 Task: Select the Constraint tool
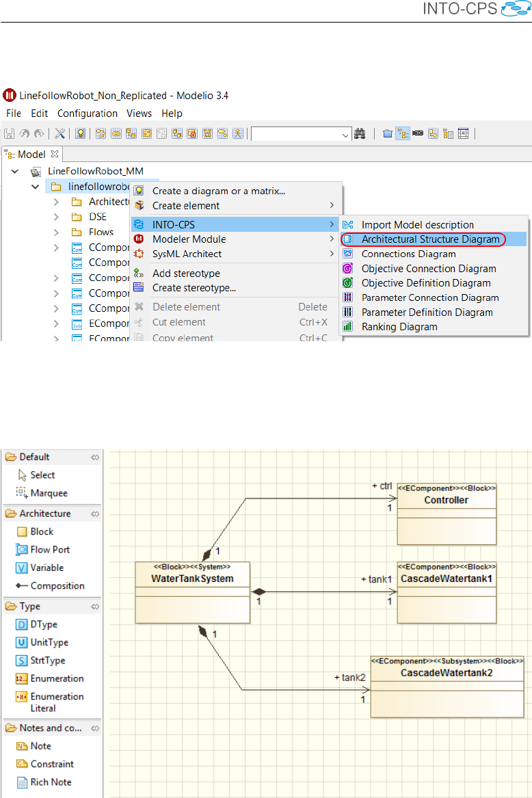pyautogui.click(x=51, y=764)
